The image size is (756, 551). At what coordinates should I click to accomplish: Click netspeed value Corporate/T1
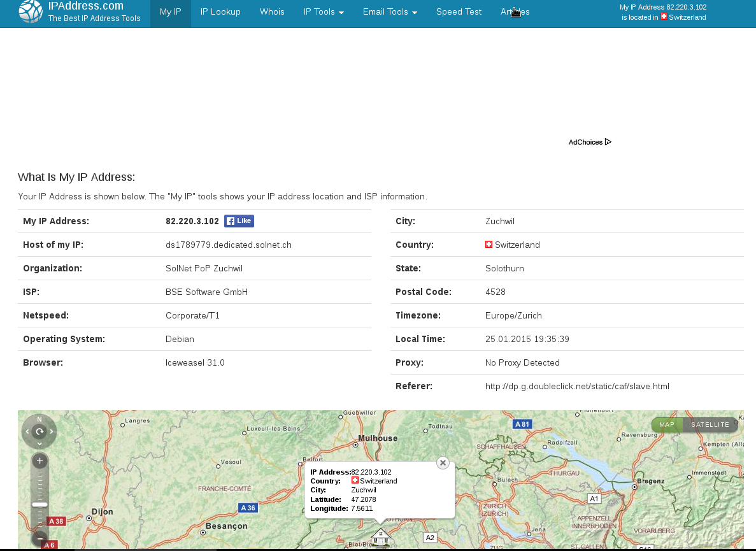192,316
